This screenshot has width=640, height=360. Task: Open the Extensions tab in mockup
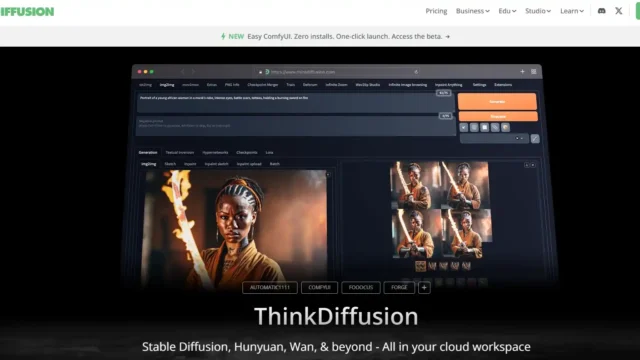click(x=503, y=85)
